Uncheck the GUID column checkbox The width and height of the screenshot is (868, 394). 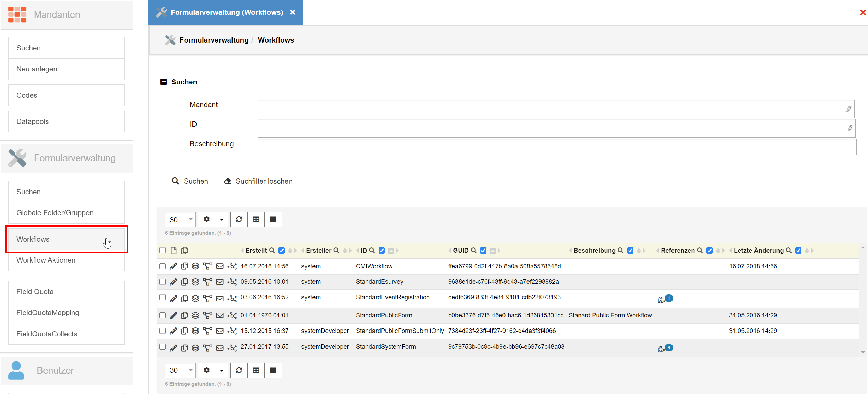click(483, 251)
